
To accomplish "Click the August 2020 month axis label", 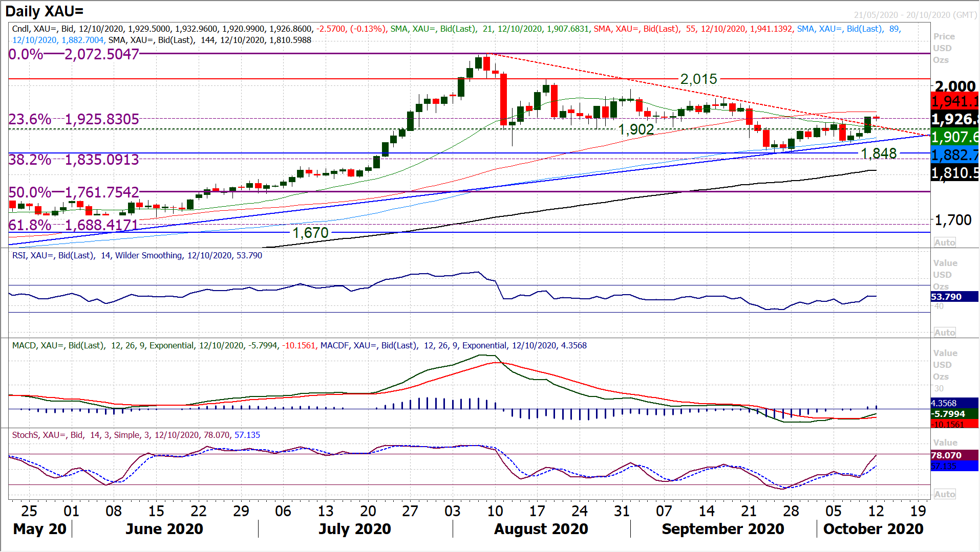I will (x=541, y=529).
